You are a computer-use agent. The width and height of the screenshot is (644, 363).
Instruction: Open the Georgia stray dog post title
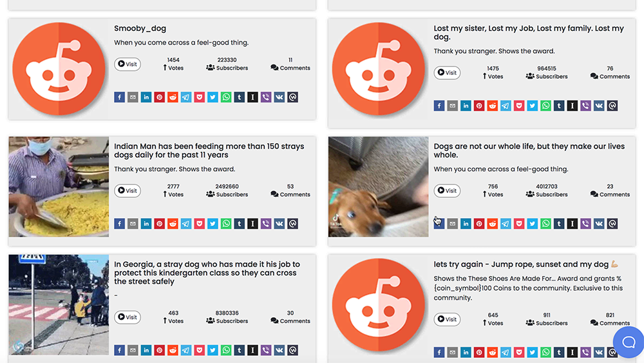(x=207, y=273)
